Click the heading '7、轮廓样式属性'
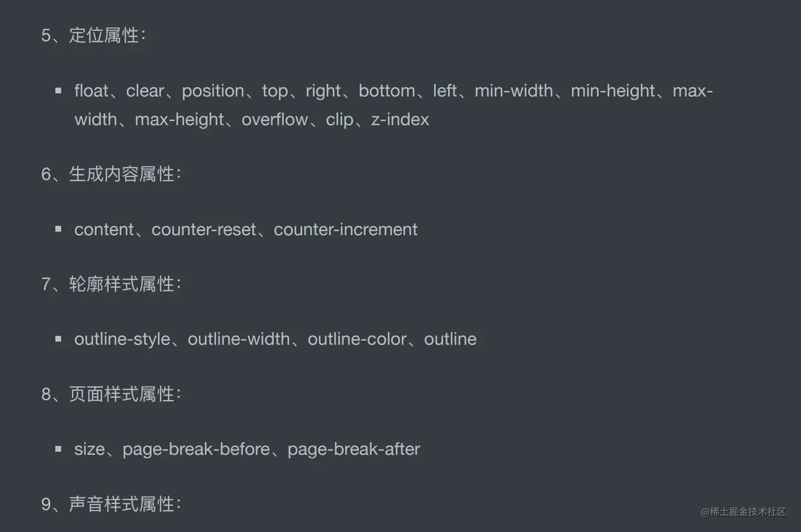801x532 pixels. coord(111,284)
